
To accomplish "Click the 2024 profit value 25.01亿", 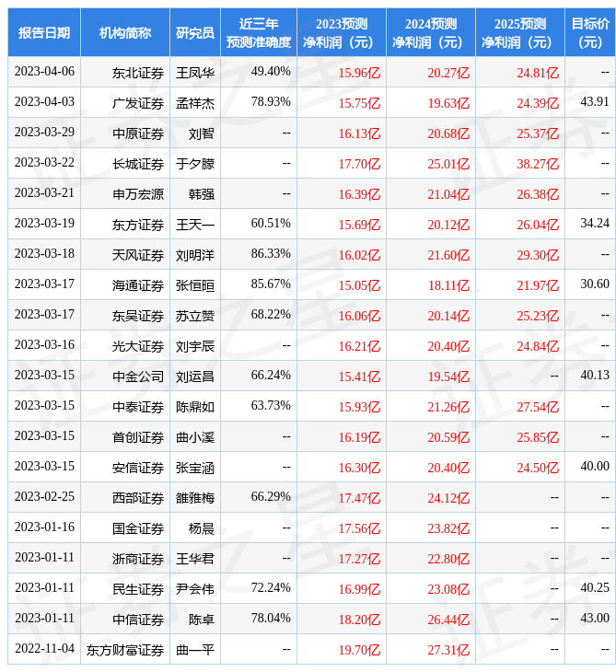I will point(448,165).
